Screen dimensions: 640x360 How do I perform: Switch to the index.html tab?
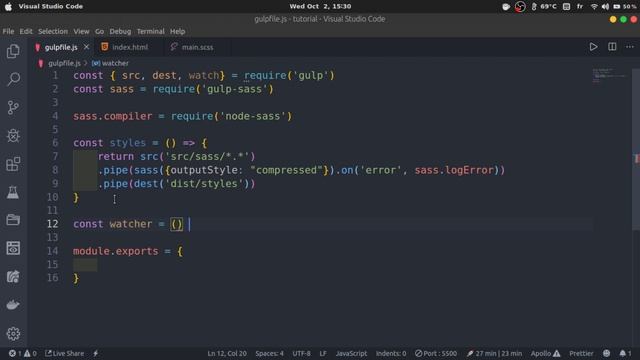click(x=130, y=47)
